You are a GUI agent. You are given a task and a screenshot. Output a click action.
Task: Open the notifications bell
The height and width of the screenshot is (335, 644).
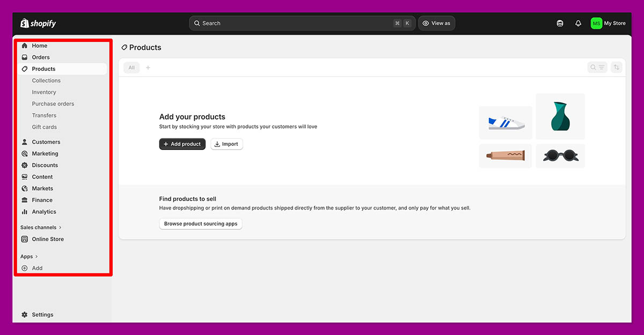[578, 23]
